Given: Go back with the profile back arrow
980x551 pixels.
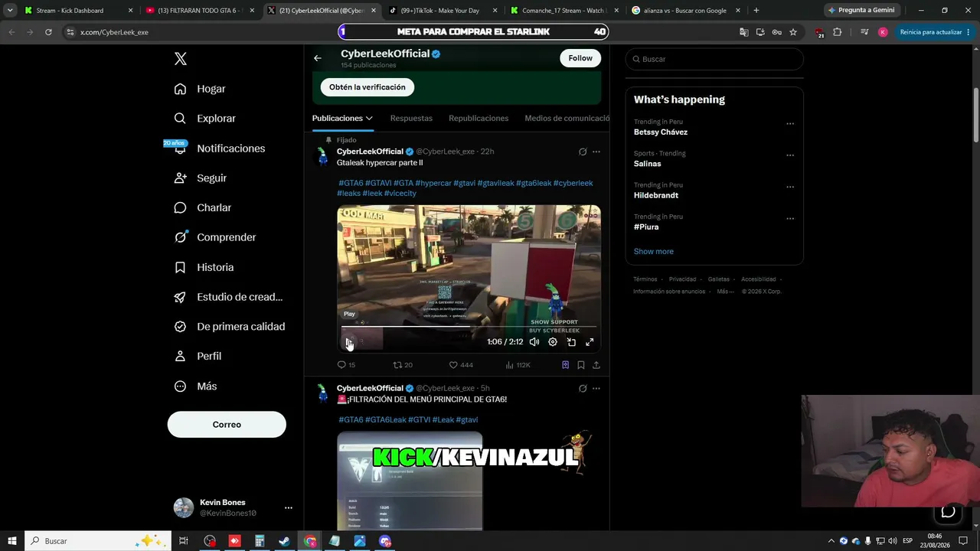Looking at the screenshot, I should tap(318, 58).
